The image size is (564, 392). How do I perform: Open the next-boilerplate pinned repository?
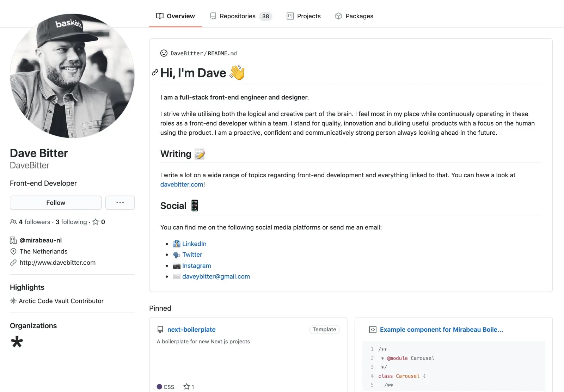[x=191, y=330]
